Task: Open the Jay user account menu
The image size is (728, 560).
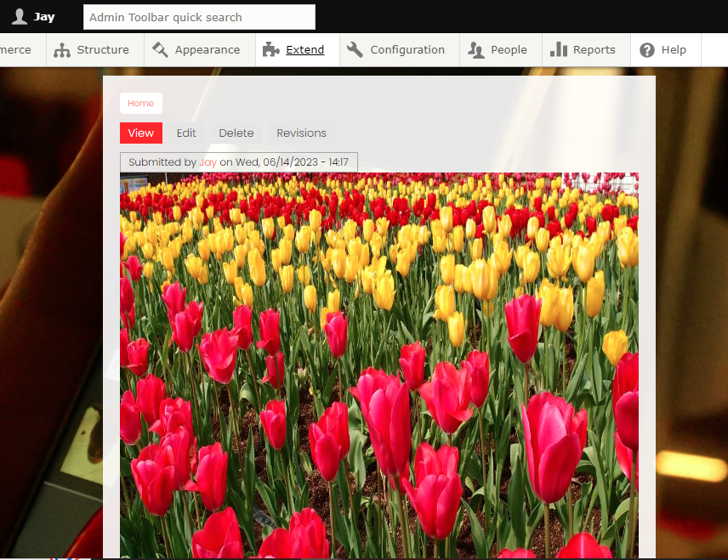Action: [34, 17]
